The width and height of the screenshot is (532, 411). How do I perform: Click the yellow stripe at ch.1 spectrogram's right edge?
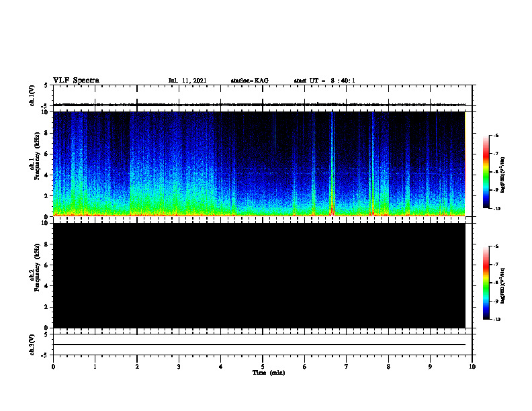pyautogui.click(x=465, y=164)
